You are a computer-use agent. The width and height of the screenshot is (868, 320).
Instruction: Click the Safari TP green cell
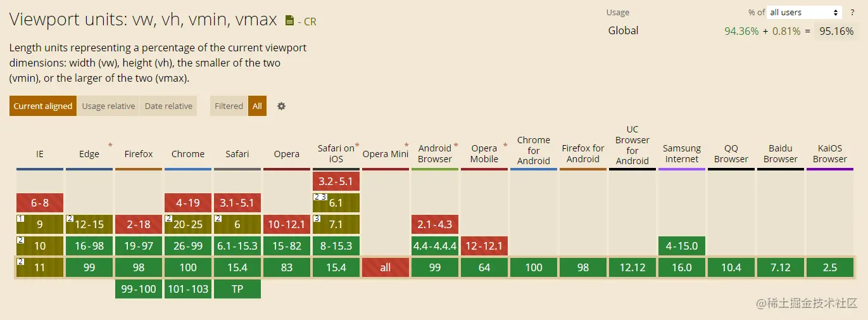coord(237,289)
